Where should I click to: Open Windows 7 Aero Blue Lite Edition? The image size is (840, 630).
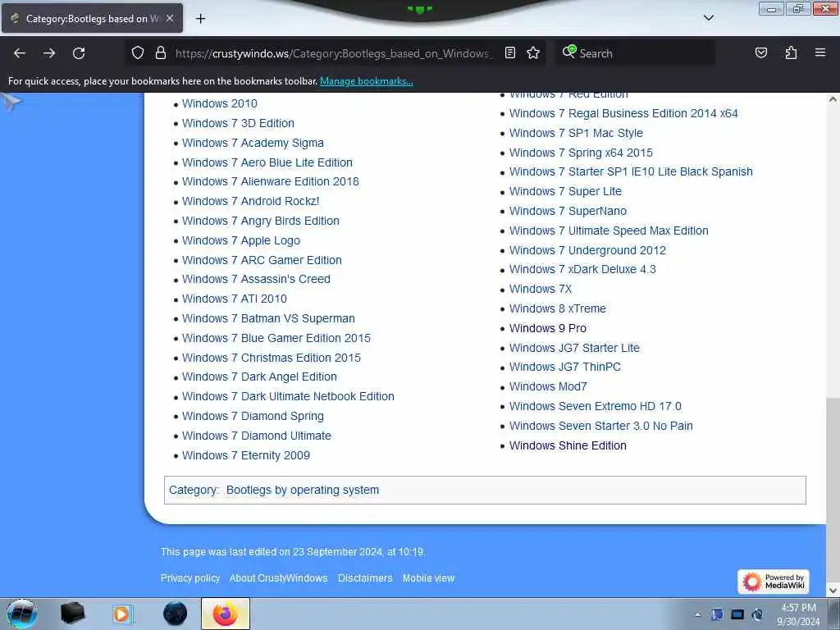click(267, 162)
